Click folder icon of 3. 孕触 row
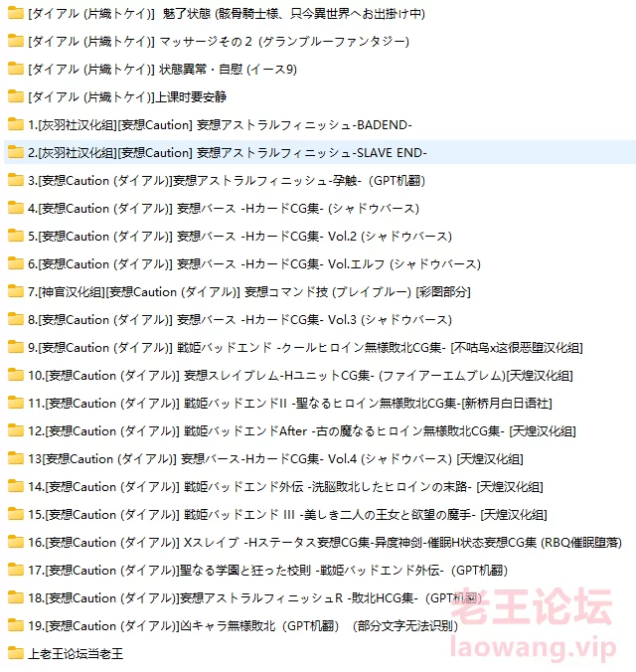 click(x=16, y=181)
